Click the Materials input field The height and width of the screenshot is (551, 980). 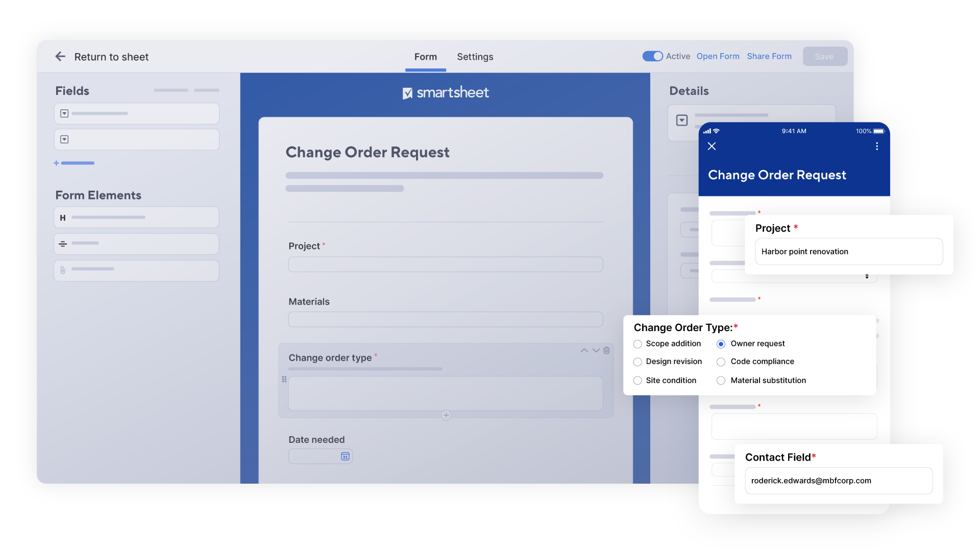click(446, 319)
